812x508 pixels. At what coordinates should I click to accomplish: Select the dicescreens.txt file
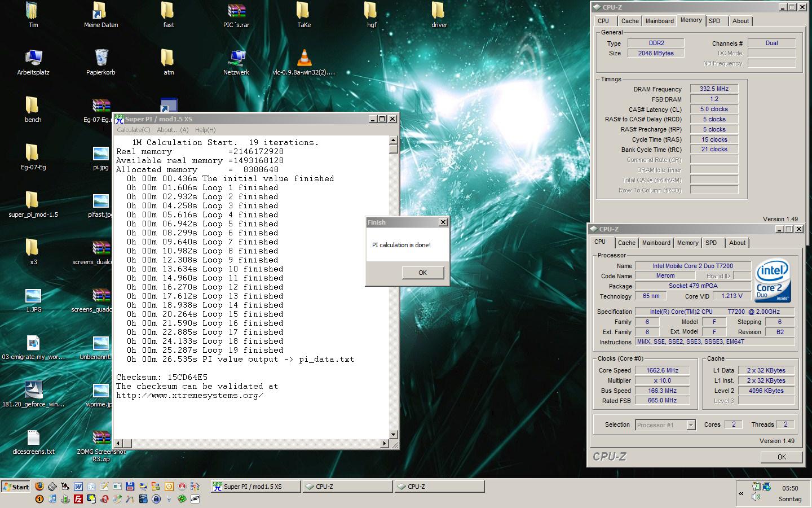tap(33, 441)
